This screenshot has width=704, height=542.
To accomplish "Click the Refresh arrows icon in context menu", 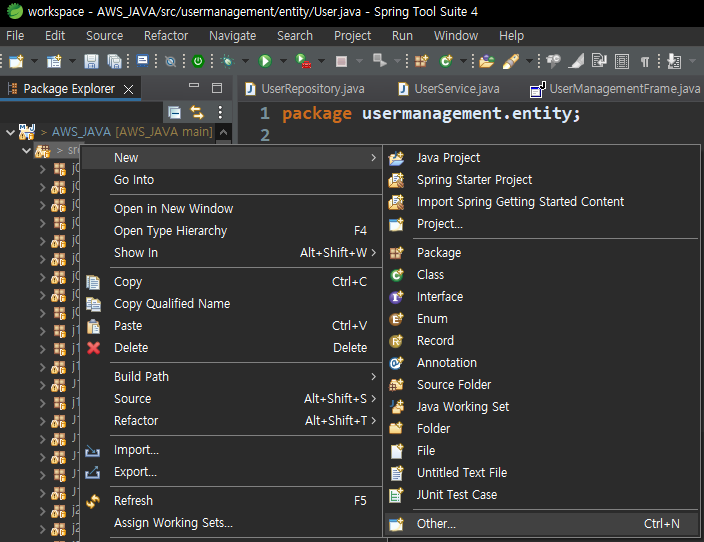I will pyautogui.click(x=93, y=501).
